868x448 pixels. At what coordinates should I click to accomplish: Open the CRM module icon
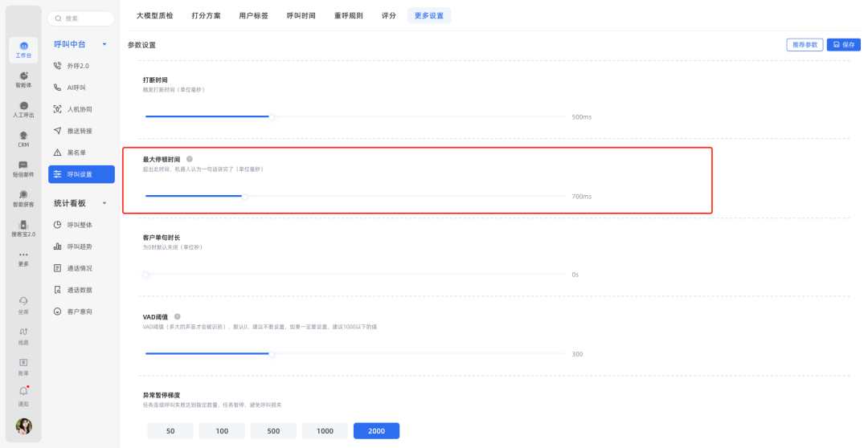pos(23,136)
